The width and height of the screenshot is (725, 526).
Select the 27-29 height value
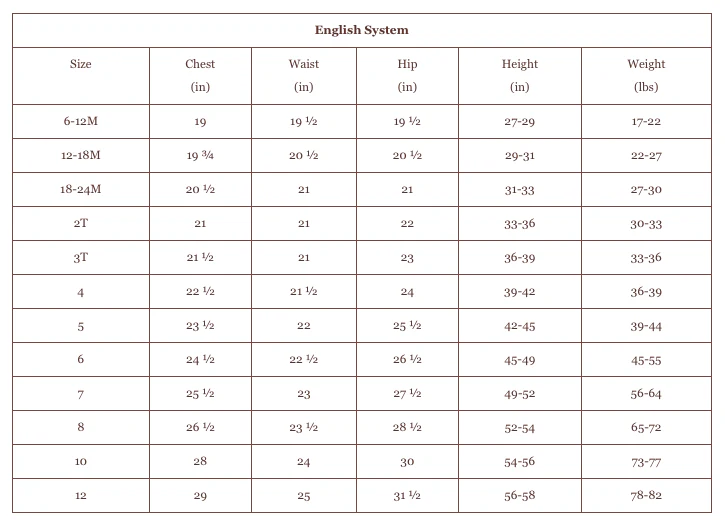point(519,122)
